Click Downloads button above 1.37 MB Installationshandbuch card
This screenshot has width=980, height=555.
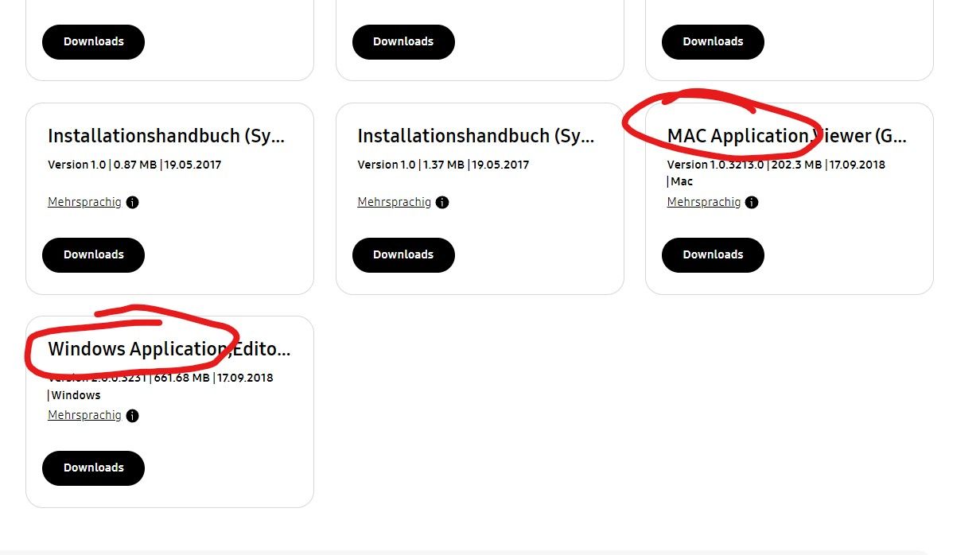(x=403, y=41)
